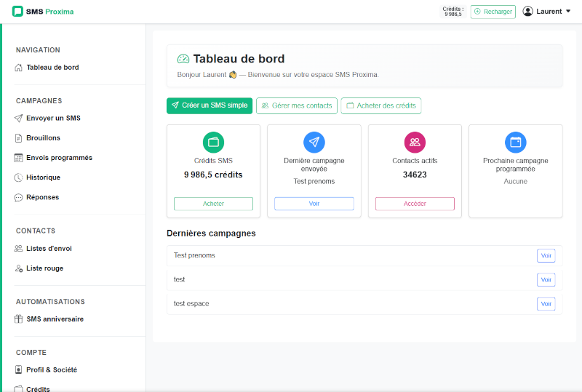Click the people icon beside Listes d'envoi

(x=18, y=248)
